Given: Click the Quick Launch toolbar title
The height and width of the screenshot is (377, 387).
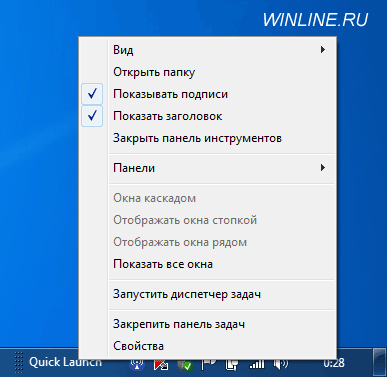Looking at the screenshot, I should [x=65, y=362].
